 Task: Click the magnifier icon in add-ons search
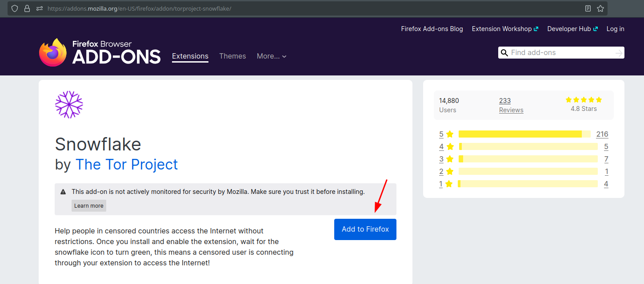pyautogui.click(x=504, y=53)
